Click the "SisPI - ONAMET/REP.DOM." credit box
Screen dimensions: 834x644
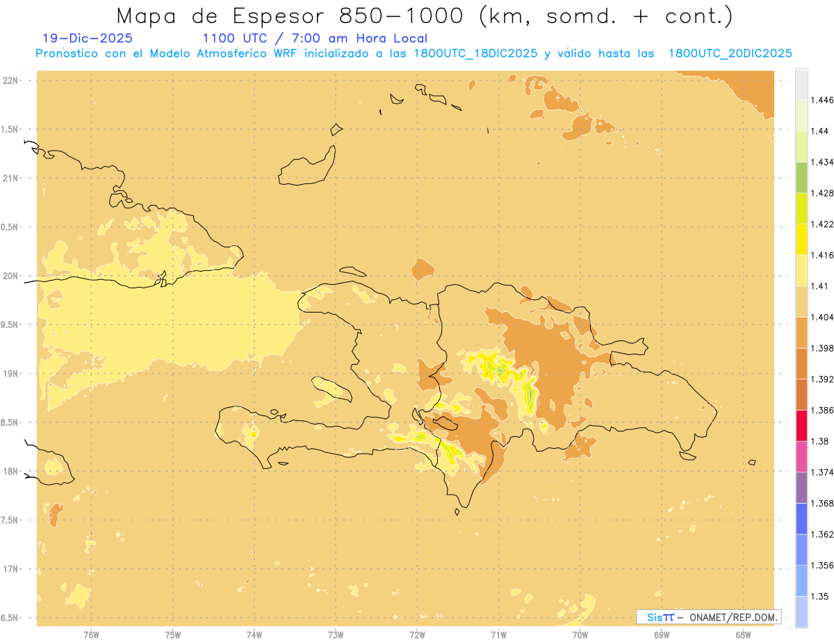[708, 617]
